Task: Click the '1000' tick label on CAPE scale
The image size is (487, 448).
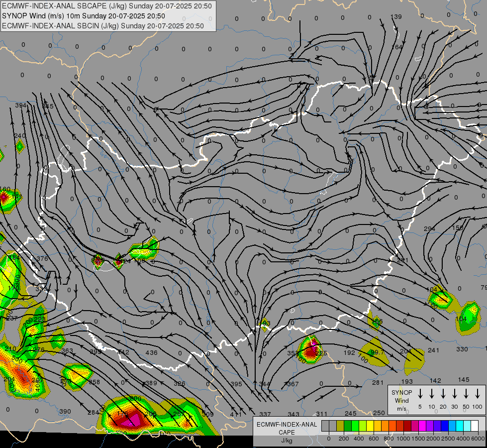Action: 403,439
